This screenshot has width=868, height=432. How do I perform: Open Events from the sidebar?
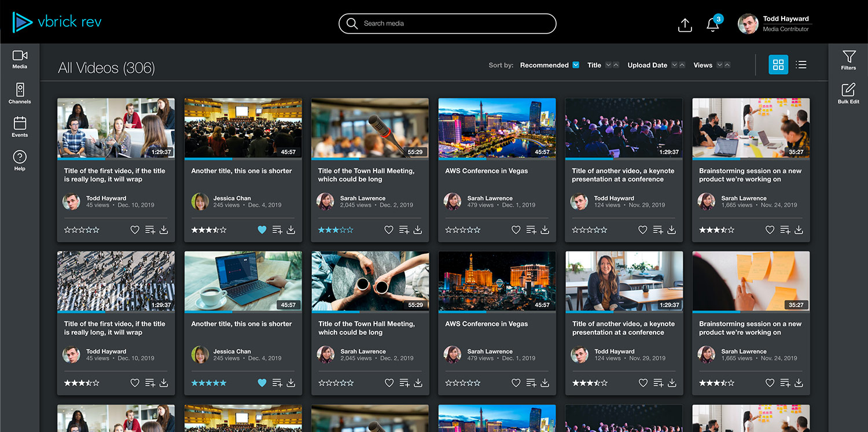point(20,127)
